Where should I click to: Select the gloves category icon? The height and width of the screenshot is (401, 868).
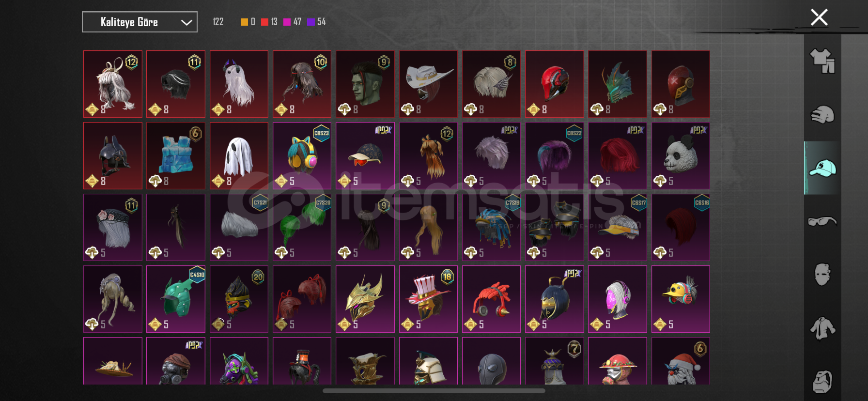click(822, 115)
